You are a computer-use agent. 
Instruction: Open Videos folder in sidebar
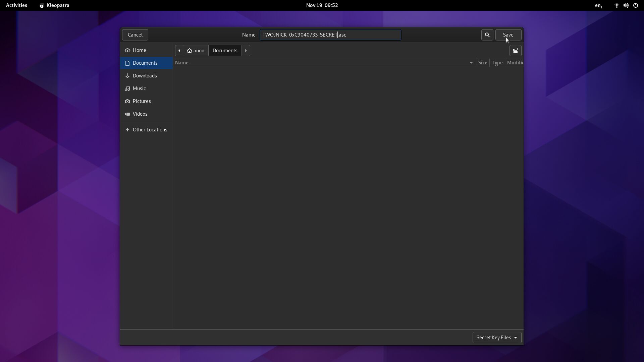click(x=140, y=114)
